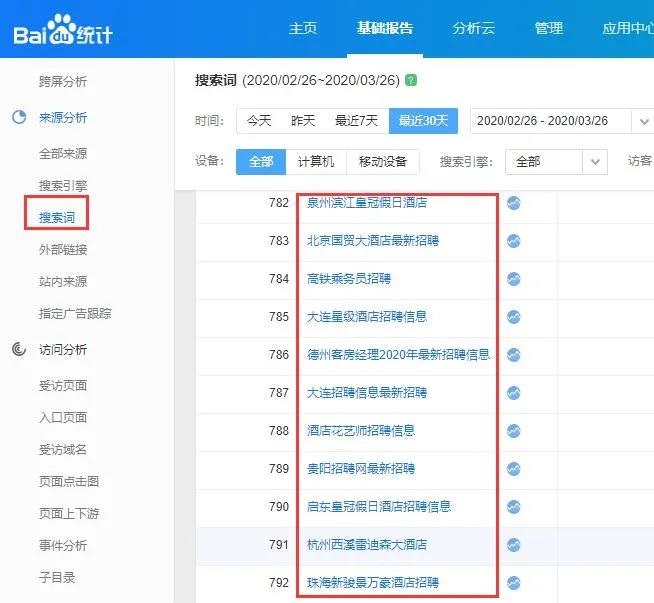
Task: Select 最近7天 time range option
Action: click(356, 121)
